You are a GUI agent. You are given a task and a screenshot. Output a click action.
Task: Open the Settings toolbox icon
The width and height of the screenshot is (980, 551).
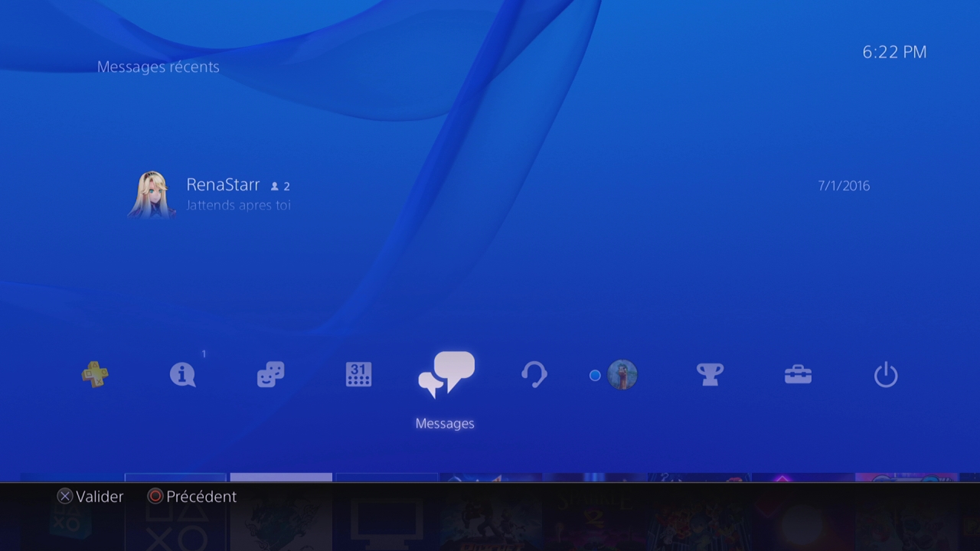[x=798, y=375]
